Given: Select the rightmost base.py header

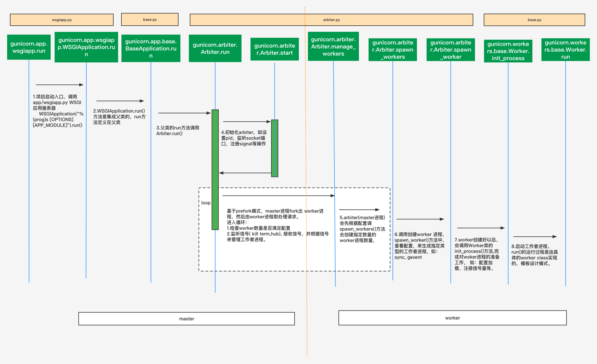Looking at the screenshot, I should pyautogui.click(x=534, y=20).
